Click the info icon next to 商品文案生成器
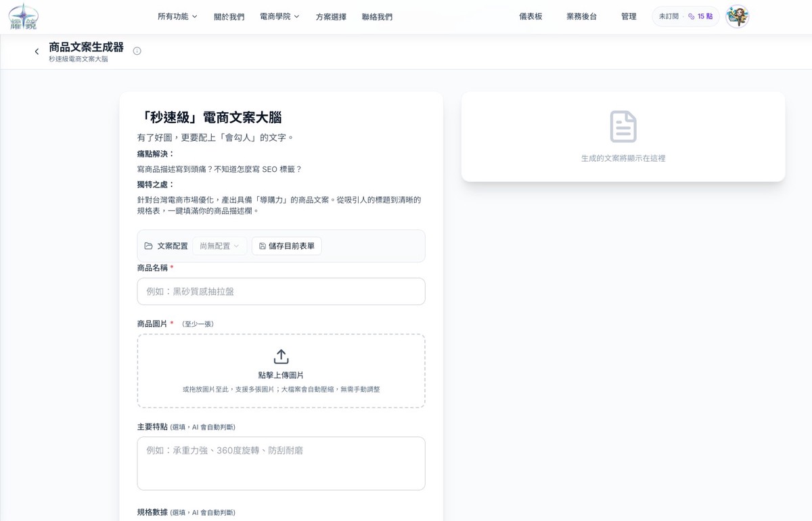Screen dimensions: 812x521 pyautogui.click(x=137, y=51)
